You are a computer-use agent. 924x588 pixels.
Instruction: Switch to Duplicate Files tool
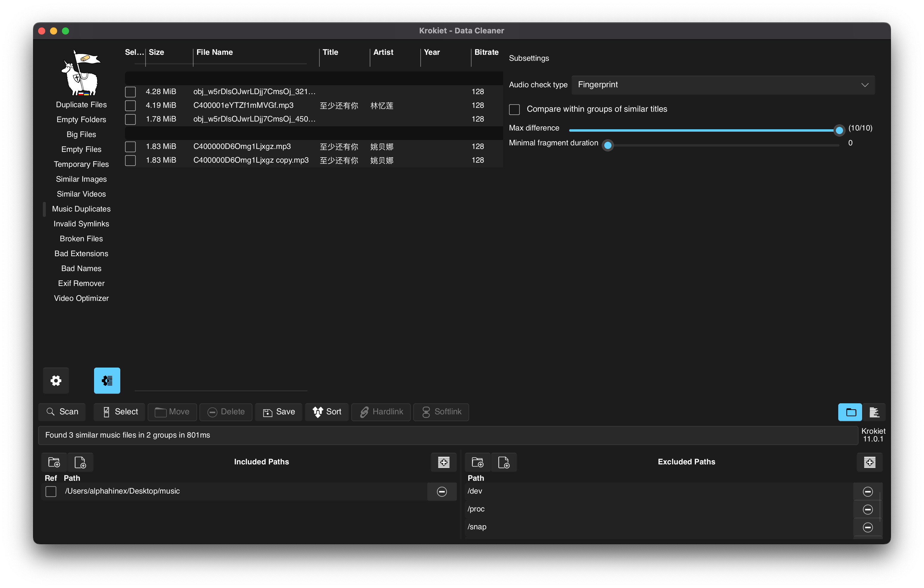81,105
